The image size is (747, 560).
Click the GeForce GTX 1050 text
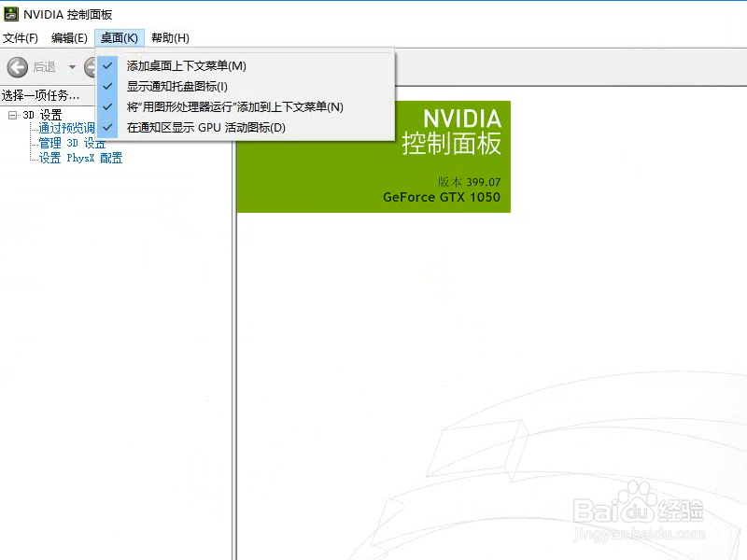441,197
